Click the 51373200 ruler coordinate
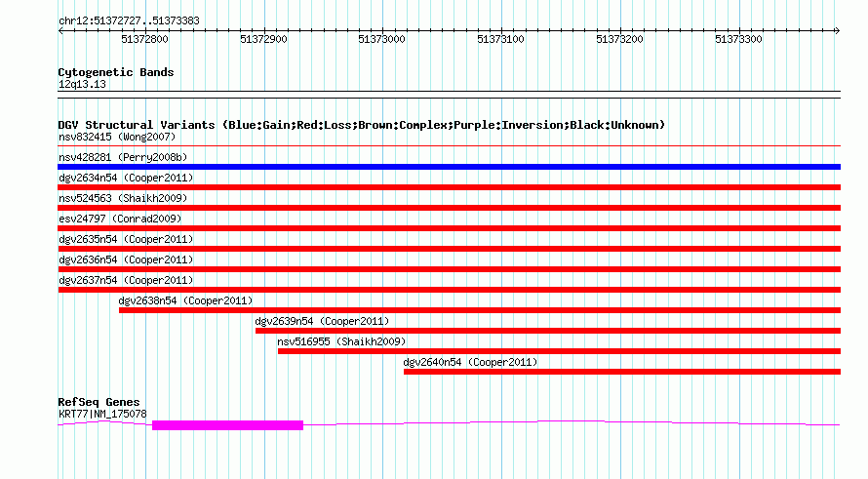This screenshot has height=479, width=868. coord(619,39)
